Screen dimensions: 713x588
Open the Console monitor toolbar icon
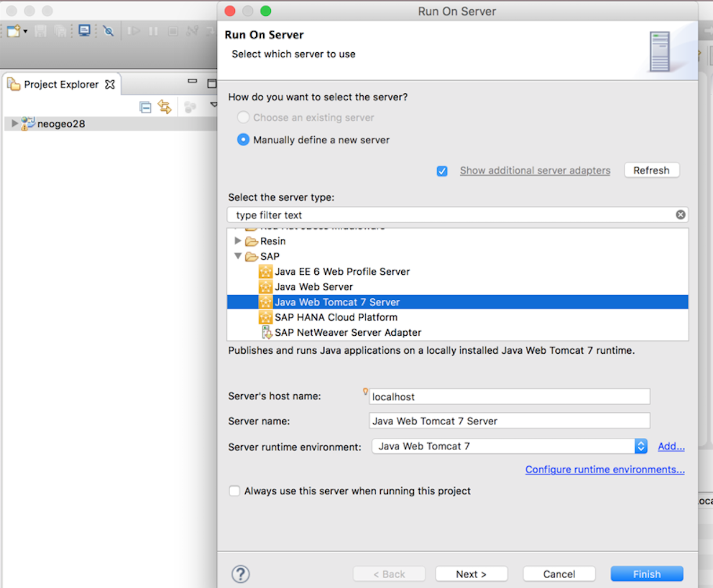85,31
